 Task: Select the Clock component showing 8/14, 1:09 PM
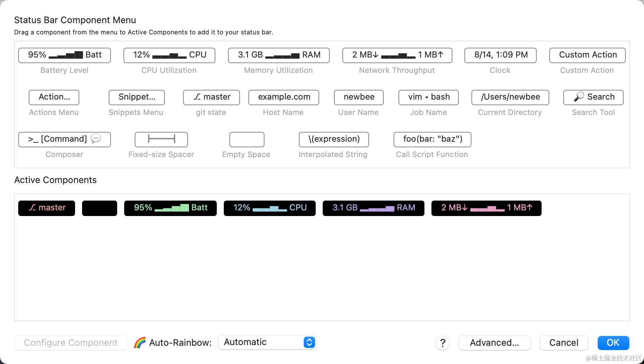[501, 55]
